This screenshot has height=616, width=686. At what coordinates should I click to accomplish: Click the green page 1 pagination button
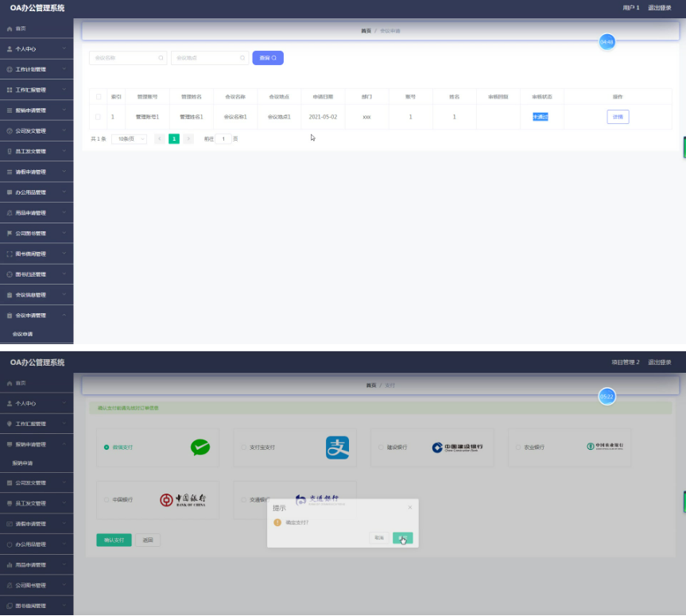pyautogui.click(x=174, y=138)
